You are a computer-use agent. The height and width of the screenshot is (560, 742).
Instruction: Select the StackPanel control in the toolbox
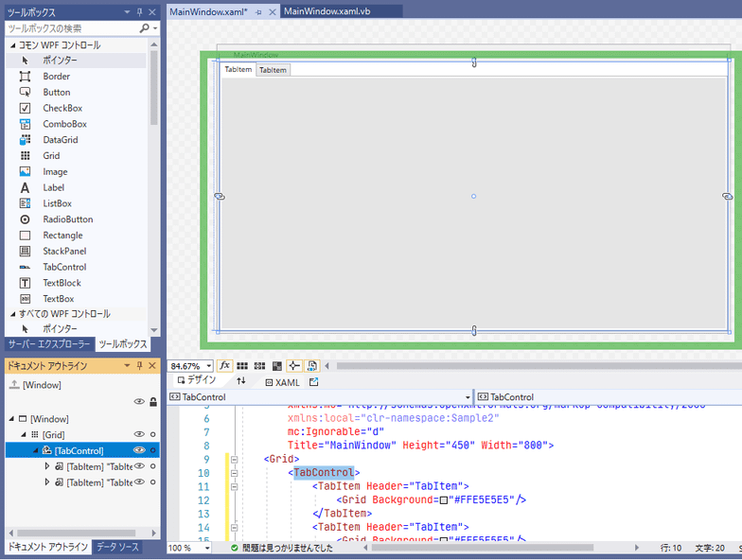[x=63, y=252]
